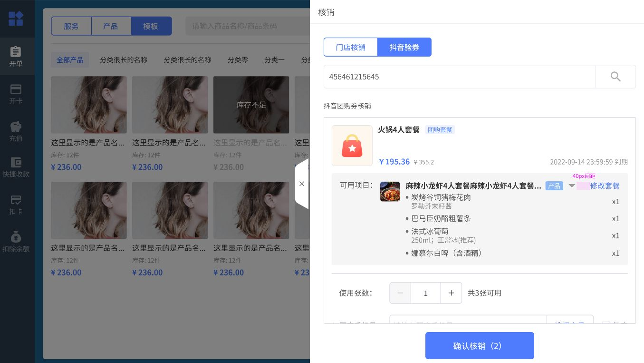Click the struck-through ¥355.2 original price

point(423,162)
